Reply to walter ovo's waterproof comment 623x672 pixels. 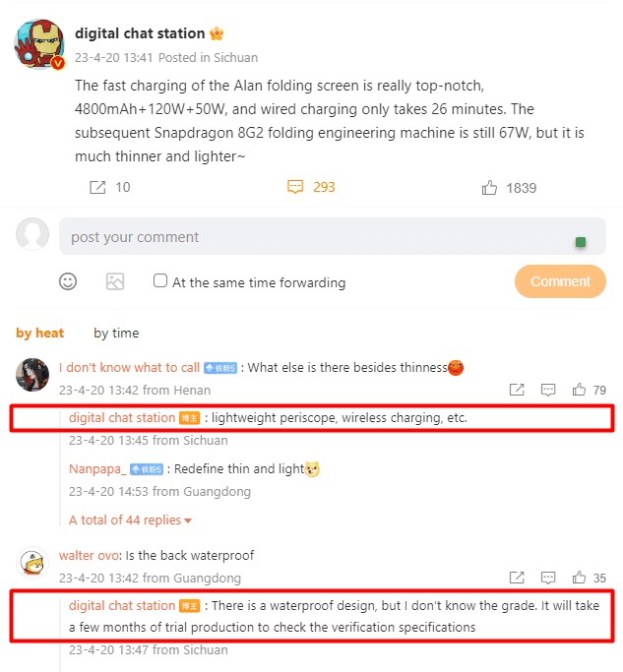(x=548, y=578)
